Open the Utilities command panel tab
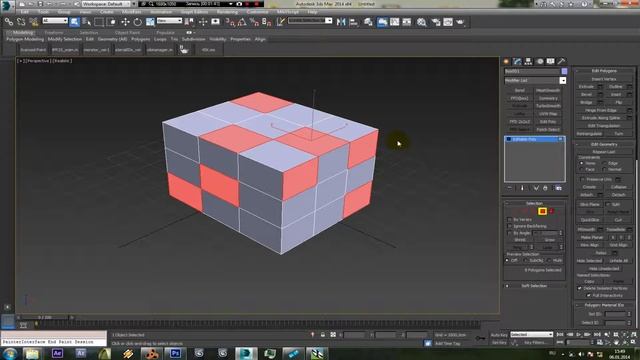 [x=562, y=61]
